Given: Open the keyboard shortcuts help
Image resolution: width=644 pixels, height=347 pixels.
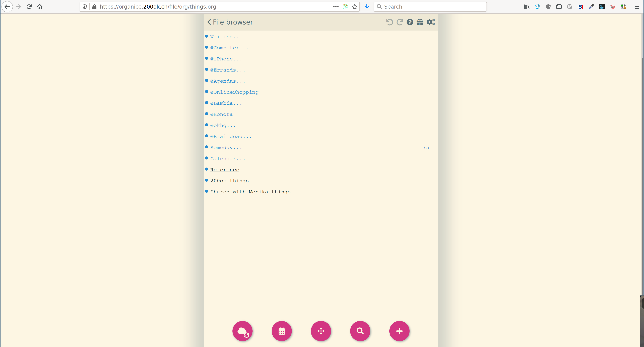Looking at the screenshot, I should point(410,22).
